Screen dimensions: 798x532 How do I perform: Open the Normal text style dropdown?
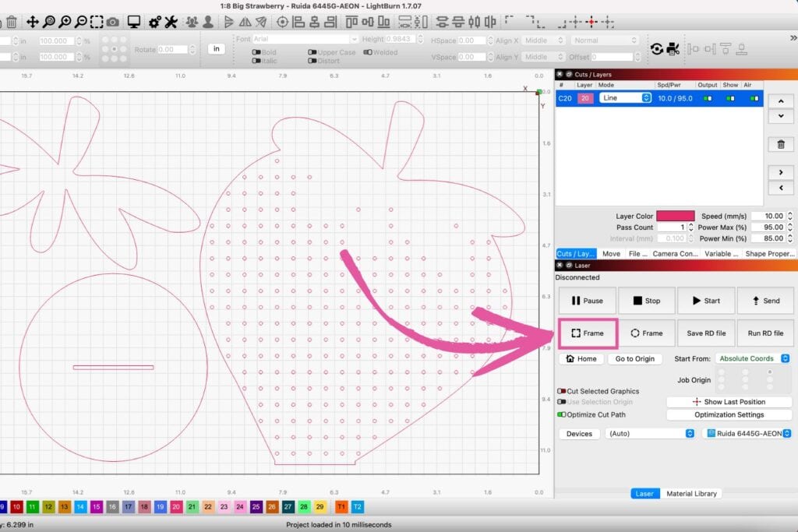pyautogui.click(x=605, y=41)
